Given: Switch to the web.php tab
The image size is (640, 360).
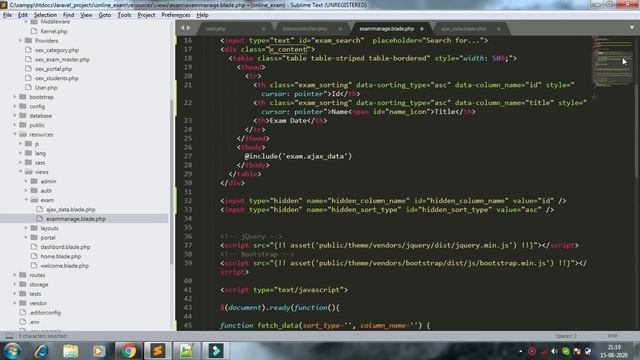Looking at the screenshot, I should tap(216, 29).
